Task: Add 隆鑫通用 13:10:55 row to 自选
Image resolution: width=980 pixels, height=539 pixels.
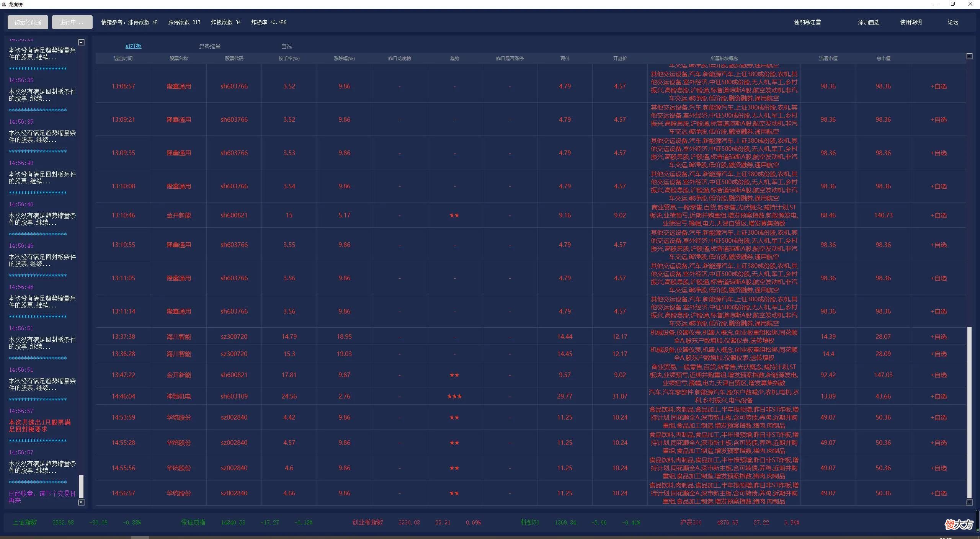Action: pos(938,245)
